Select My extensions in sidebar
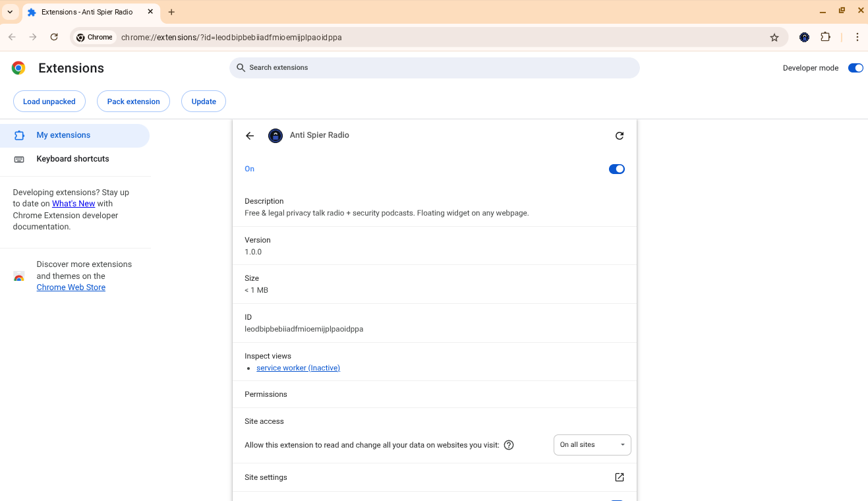 [74, 135]
